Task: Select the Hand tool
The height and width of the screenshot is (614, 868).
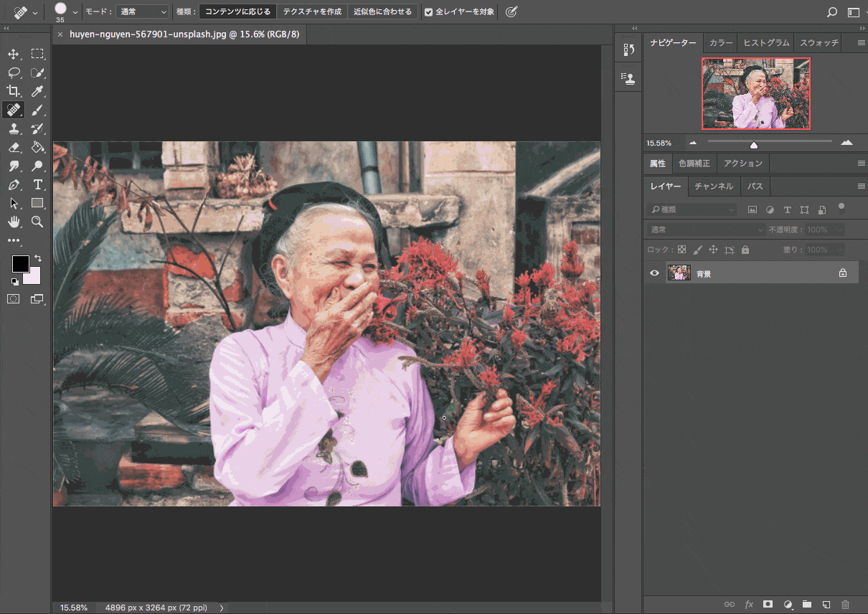Action: pyautogui.click(x=14, y=222)
